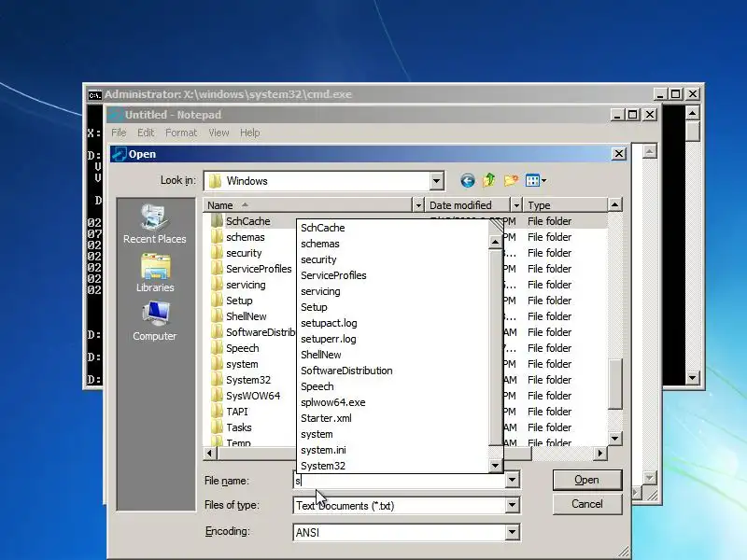Screen dimensions: 747x560
Task: Create a new folder via toolbar icon
Action: 511,180
